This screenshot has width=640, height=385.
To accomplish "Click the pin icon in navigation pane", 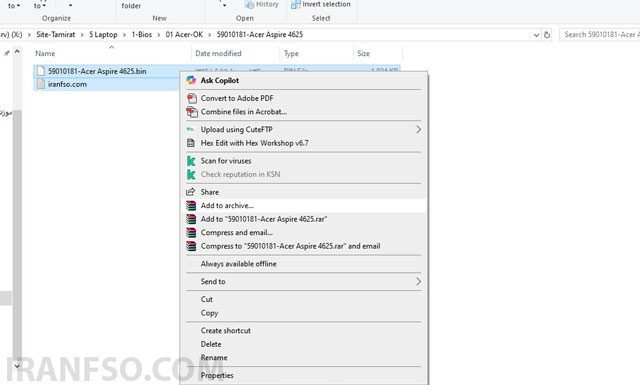I will click(x=7, y=53).
